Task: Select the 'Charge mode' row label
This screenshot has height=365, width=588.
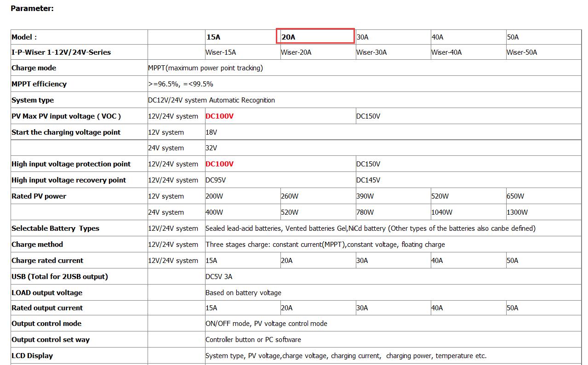Action: pyautogui.click(x=34, y=68)
